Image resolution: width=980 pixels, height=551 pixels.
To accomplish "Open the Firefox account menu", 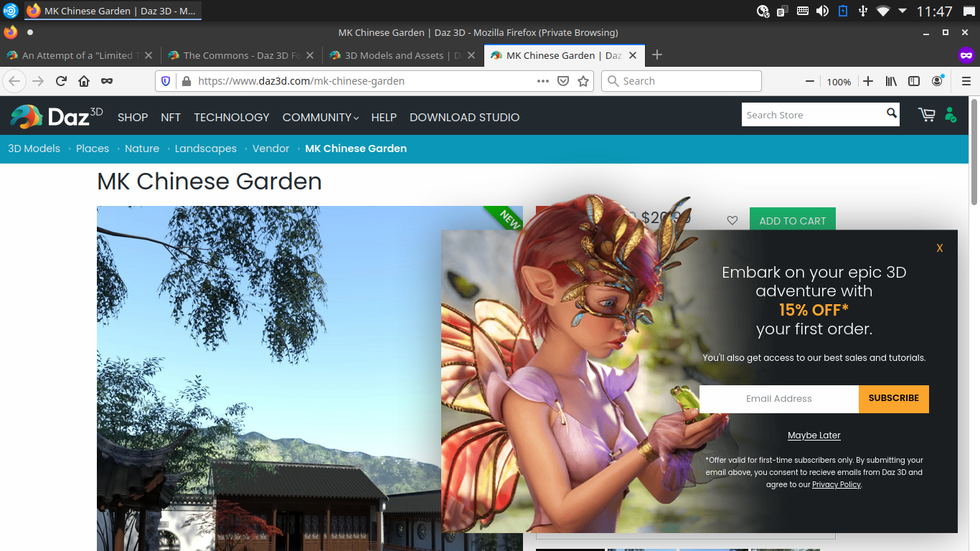I will (938, 81).
